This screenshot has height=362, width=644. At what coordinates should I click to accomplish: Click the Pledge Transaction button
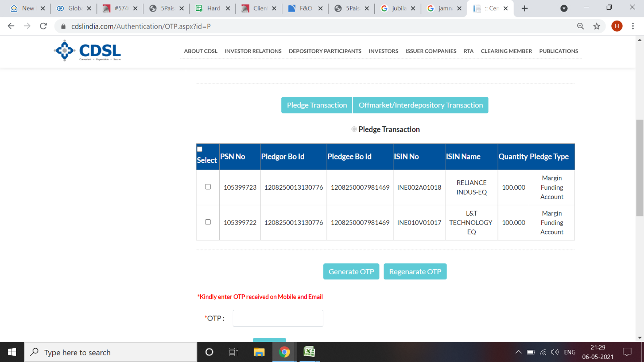click(317, 105)
